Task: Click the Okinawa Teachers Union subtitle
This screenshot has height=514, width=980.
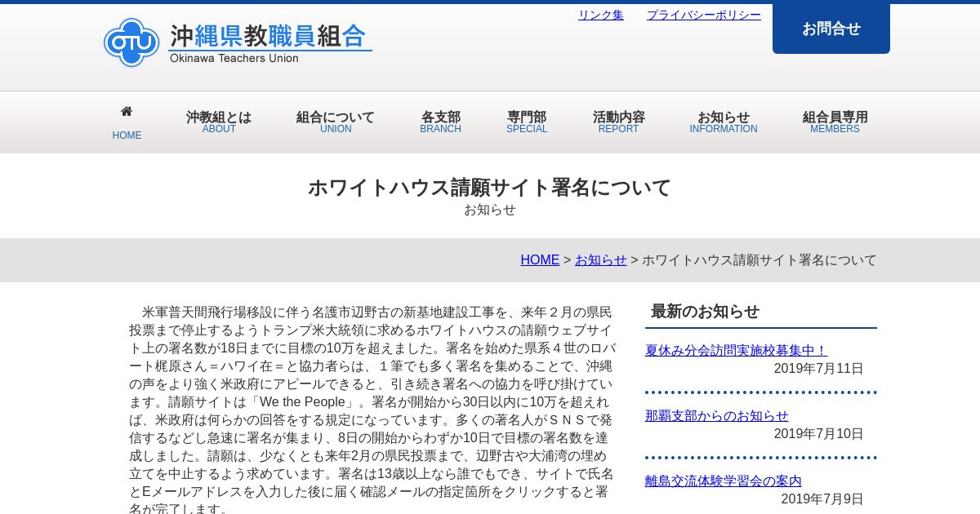Action: point(234,59)
